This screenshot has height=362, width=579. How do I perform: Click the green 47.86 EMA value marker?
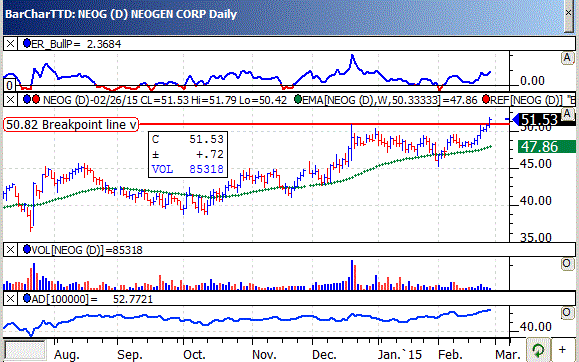point(547,147)
